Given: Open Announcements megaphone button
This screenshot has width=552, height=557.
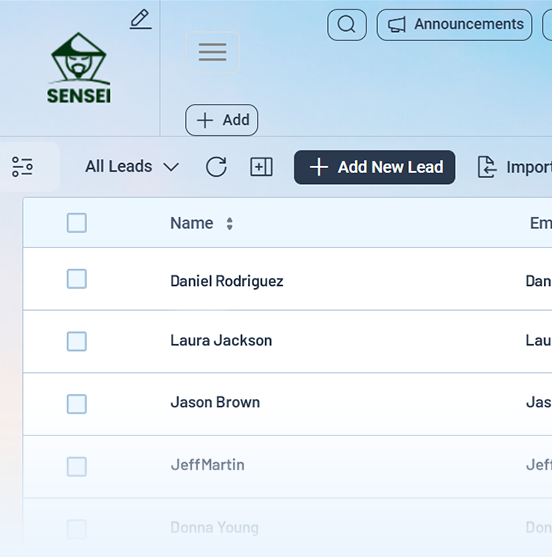Looking at the screenshot, I should tap(454, 25).
